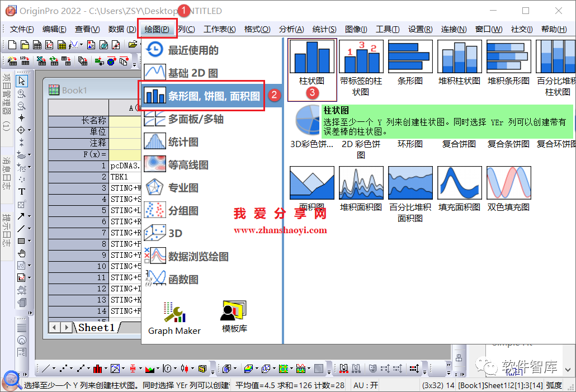This screenshot has height=392, width=576.
Task: Select 最近使用的 plot category
Action: (212, 50)
